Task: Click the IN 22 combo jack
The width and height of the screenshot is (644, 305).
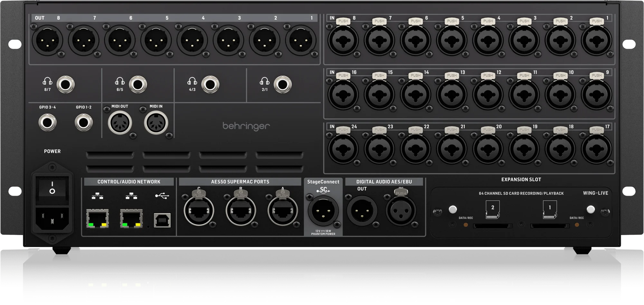Action: pyautogui.click(x=415, y=149)
